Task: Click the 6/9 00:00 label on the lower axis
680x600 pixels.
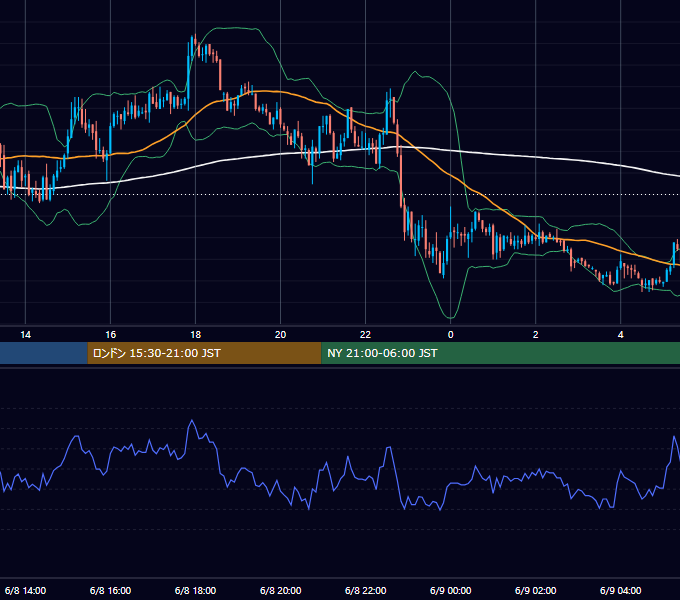Action: click(451, 590)
